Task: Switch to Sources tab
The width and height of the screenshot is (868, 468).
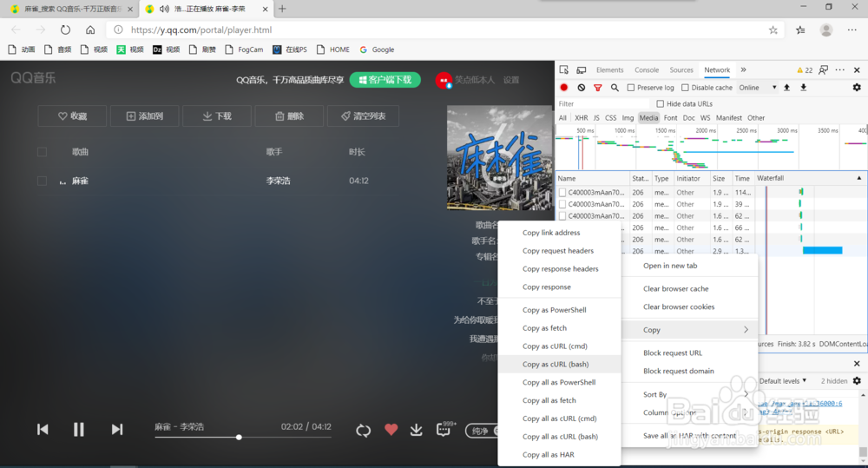Action: pyautogui.click(x=681, y=69)
